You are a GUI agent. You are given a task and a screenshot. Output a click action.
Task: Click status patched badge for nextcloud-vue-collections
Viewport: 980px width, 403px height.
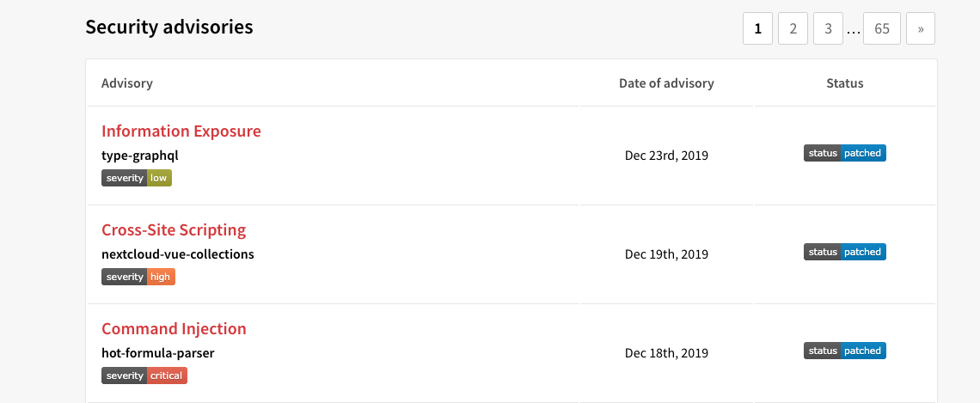pyautogui.click(x=844, y=252)
